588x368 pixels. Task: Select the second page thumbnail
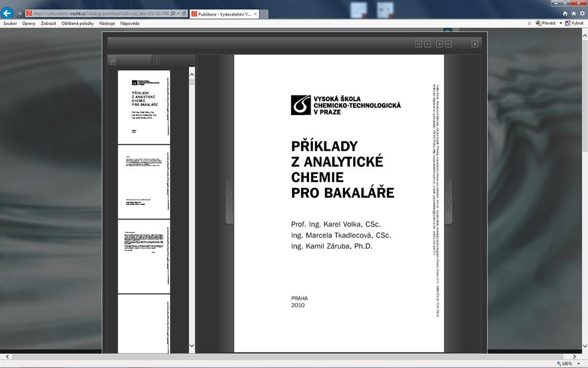pos(144,182)
